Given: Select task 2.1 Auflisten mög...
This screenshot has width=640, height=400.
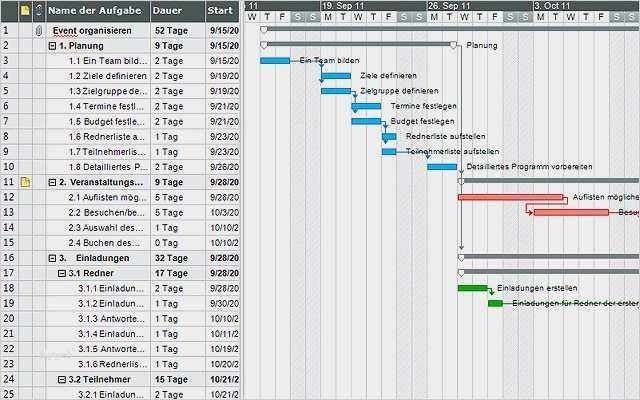Looking at the screenshot, I should [x=108, y=198].
